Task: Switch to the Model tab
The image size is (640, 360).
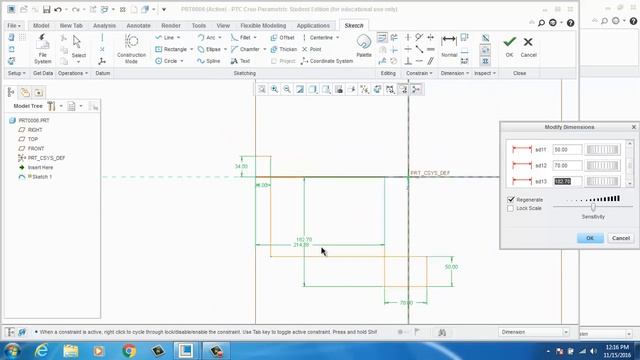Action: [41, 26]
